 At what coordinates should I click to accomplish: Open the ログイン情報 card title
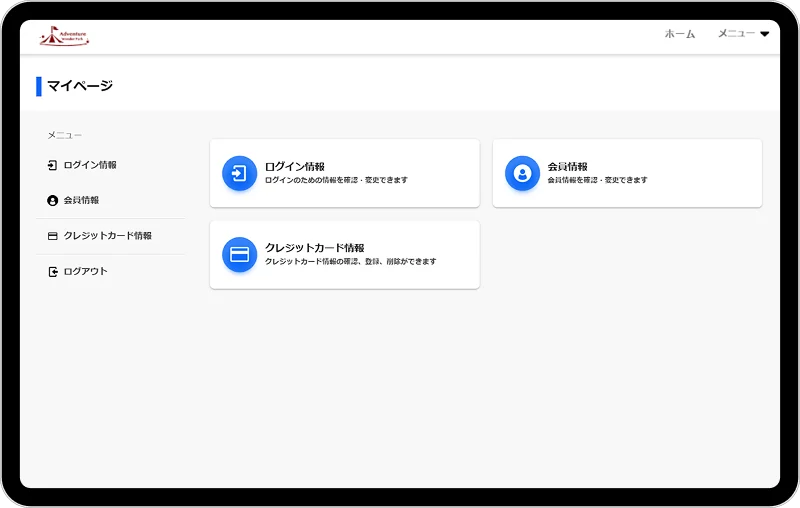(x=294, y=166)
